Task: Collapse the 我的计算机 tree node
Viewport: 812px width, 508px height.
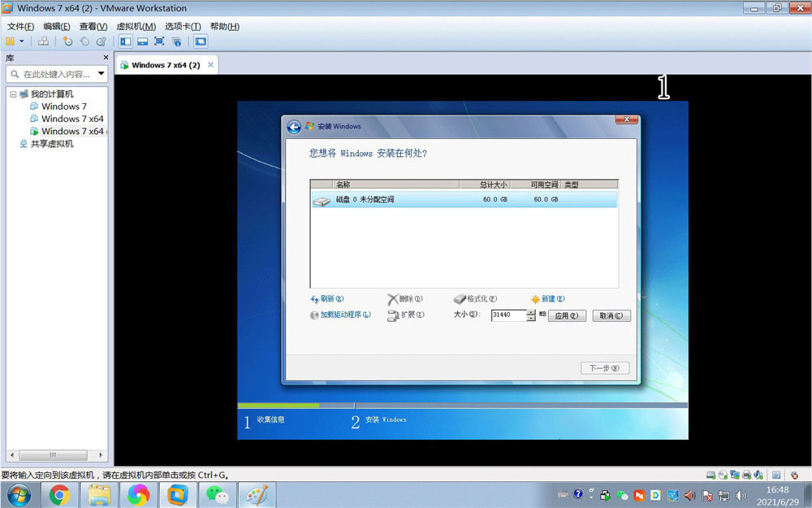Action: (13, 94)
